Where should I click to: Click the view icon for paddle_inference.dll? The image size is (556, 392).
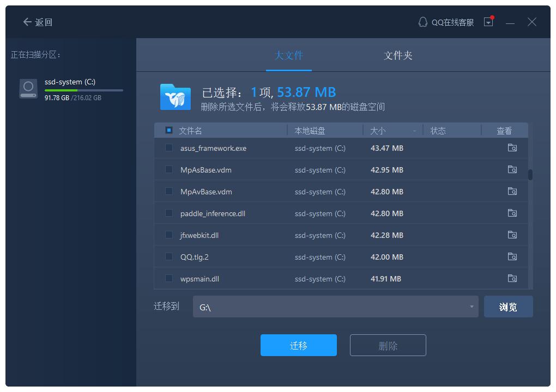click(512, 213)
